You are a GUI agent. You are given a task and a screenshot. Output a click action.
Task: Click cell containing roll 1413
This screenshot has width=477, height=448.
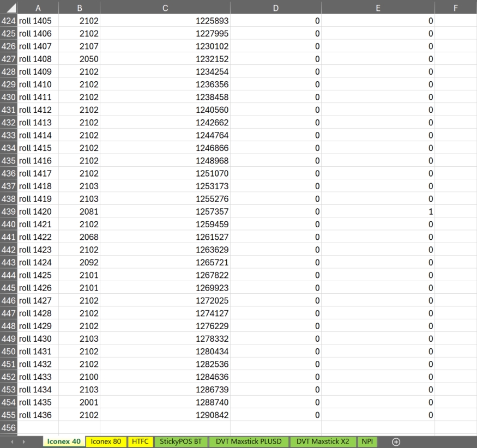38,123
